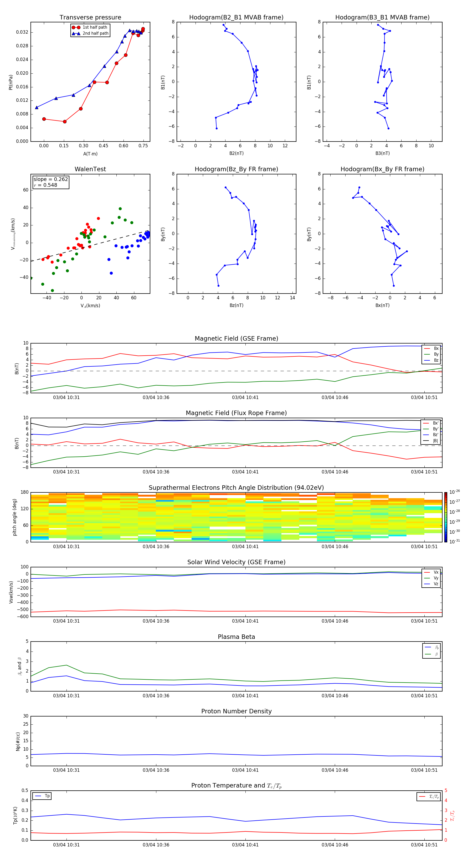Click the 'B3(nT)' axis label
Image resolution: width=473 pixels, height=868 pixels.
click(382, 153)
